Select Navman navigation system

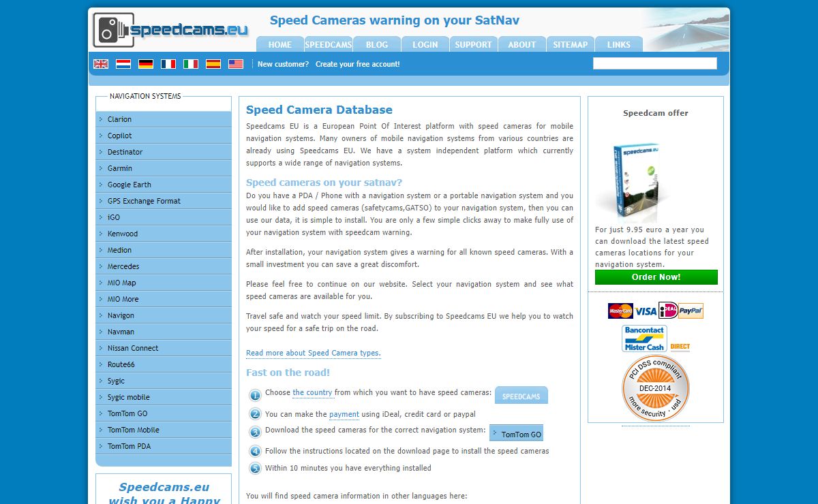click(x=164, y=332)
